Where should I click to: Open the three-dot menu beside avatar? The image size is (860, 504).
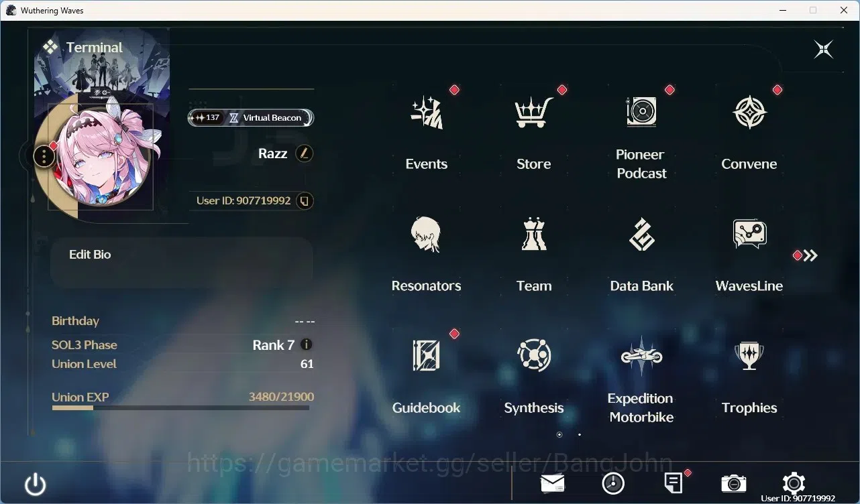point(44,157)
